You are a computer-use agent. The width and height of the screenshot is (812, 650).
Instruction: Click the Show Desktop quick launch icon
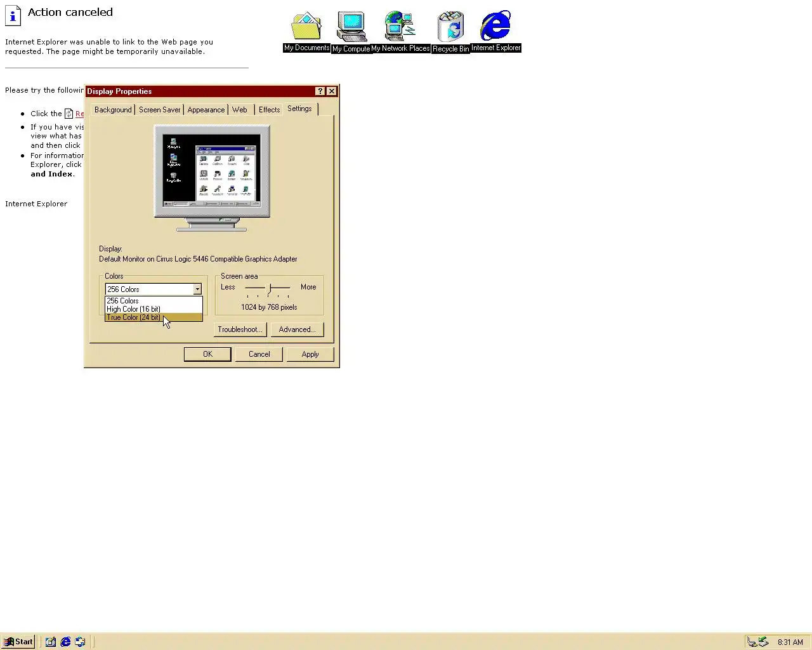pos(51,642)
